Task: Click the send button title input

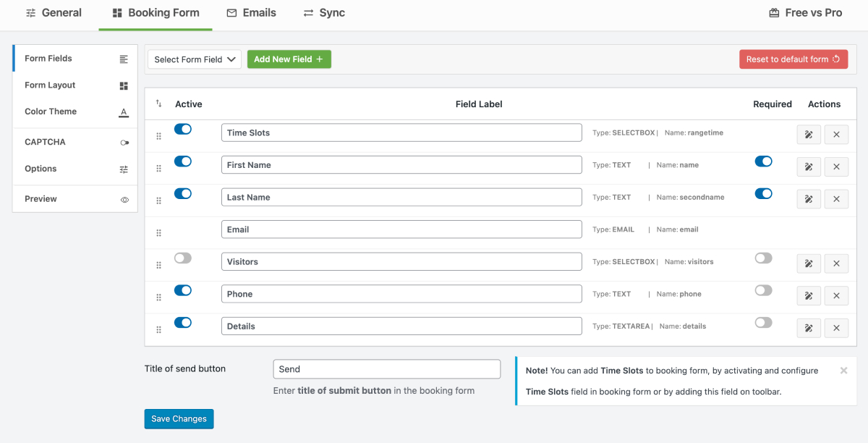Action: [x=387, y=369]
